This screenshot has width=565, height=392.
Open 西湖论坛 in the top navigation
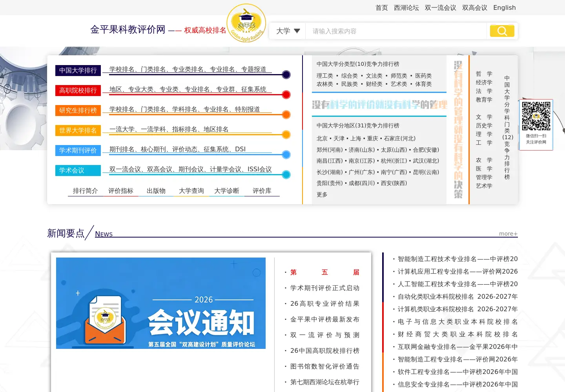(406, 8)
